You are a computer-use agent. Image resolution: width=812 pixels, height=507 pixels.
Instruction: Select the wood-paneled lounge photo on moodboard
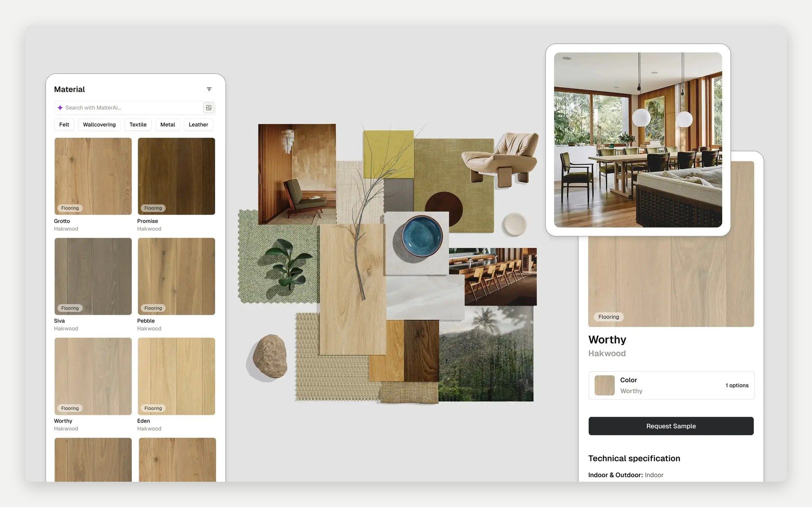[x=297, y=174]
